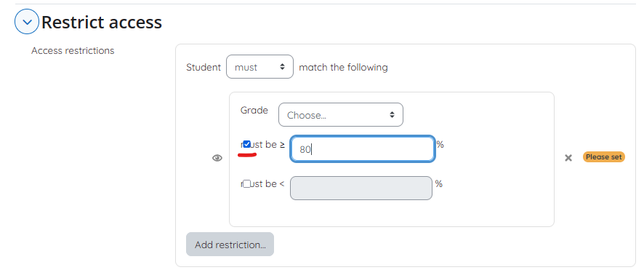The width and height of the screenshot is (644, 278).
Task: Click the disabled maximum grade percentage field
Action: (361, 188)
